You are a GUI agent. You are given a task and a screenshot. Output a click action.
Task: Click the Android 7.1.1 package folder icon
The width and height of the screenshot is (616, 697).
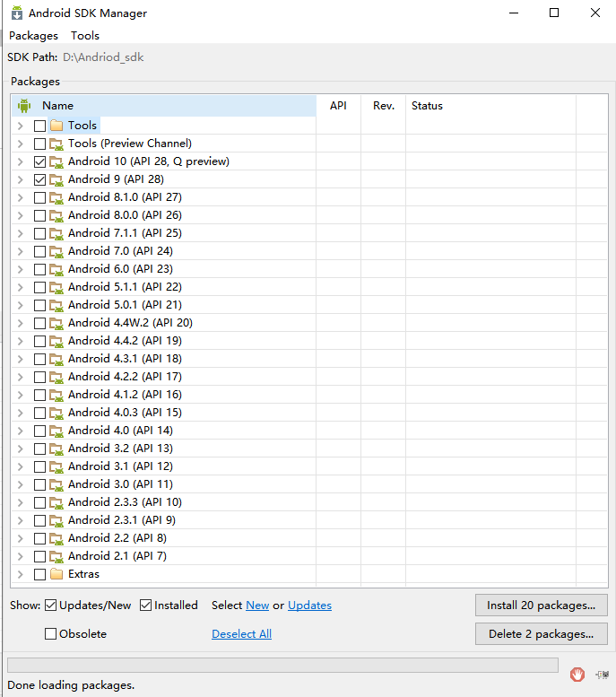pos(56,233)
